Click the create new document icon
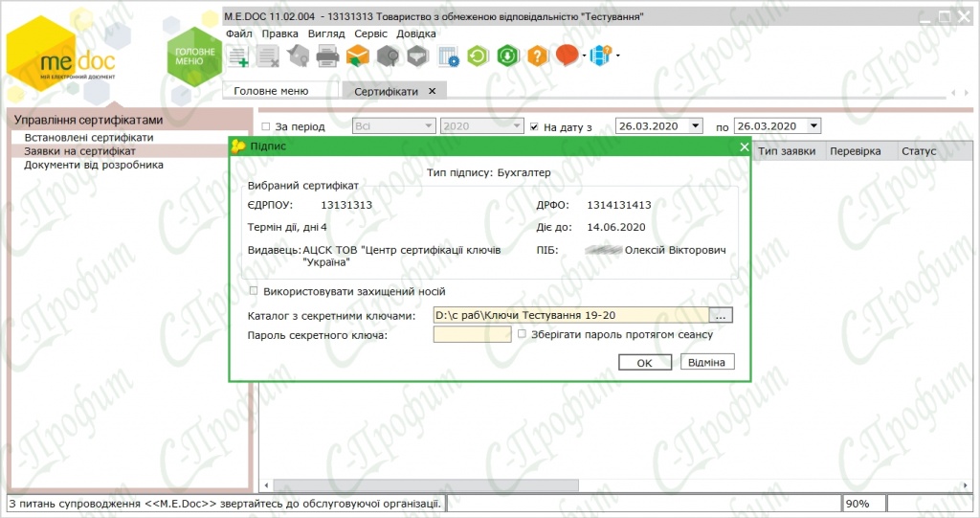Screen dimensions: 980x518 point(237,56)
